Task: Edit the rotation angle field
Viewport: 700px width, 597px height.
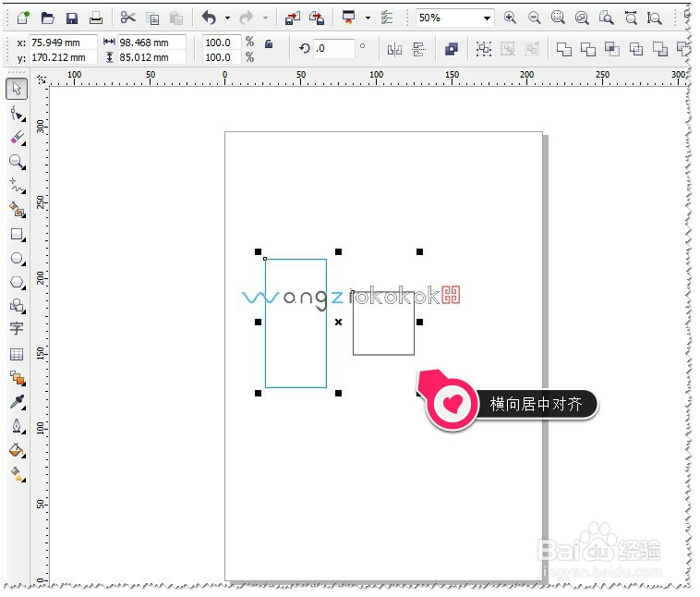Action: click(334, 48)
